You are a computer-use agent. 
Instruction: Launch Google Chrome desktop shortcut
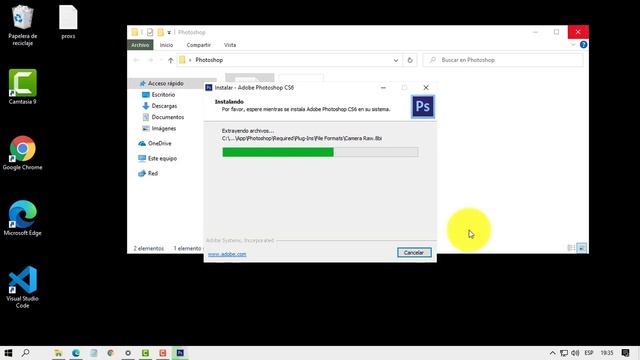22,153
